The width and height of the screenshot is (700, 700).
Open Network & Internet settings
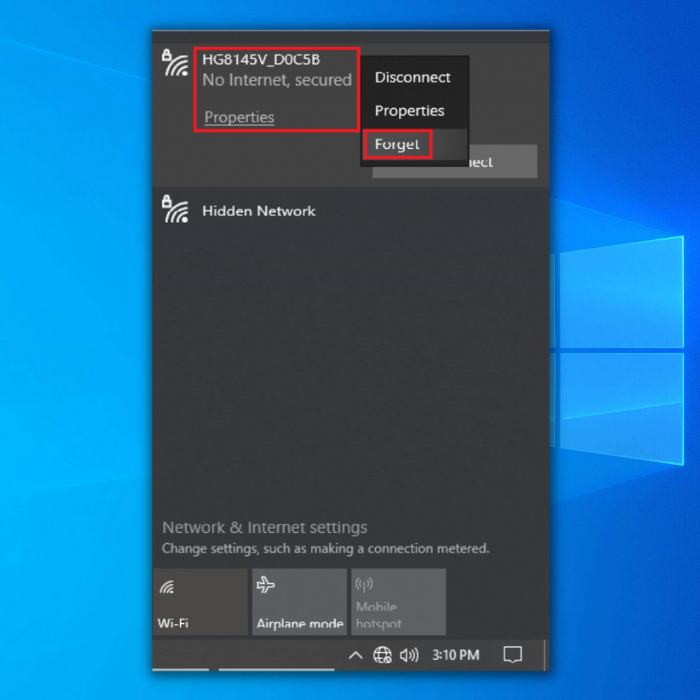tap(265, 527)
